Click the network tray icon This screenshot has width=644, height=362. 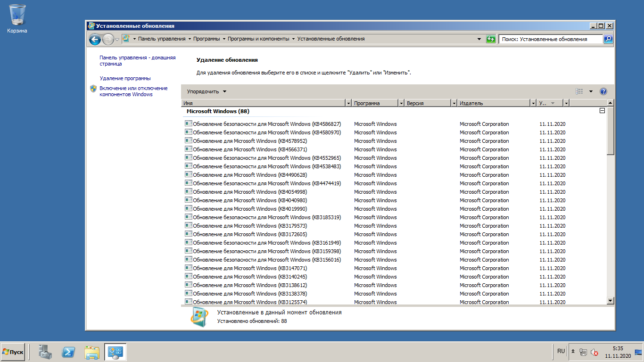point(583,352)
